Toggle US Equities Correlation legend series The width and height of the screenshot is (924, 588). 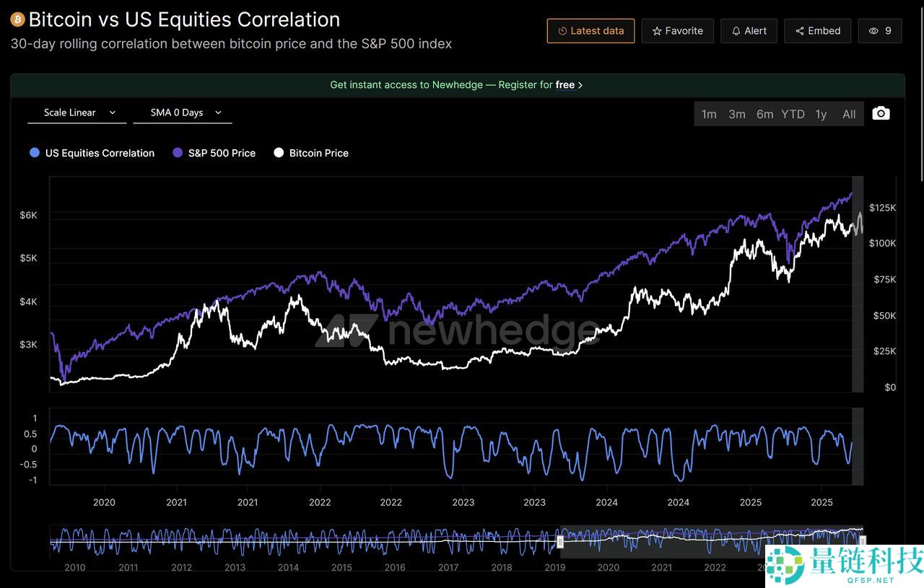coord(92,153)
